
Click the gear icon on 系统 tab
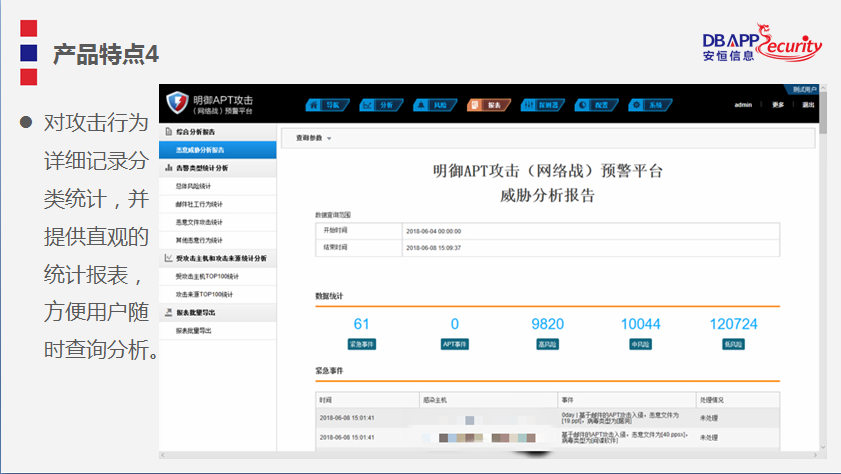(637, 105)
